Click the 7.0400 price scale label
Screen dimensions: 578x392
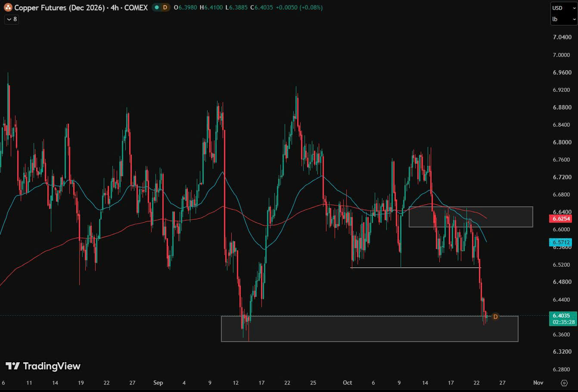tap(562, 37)
